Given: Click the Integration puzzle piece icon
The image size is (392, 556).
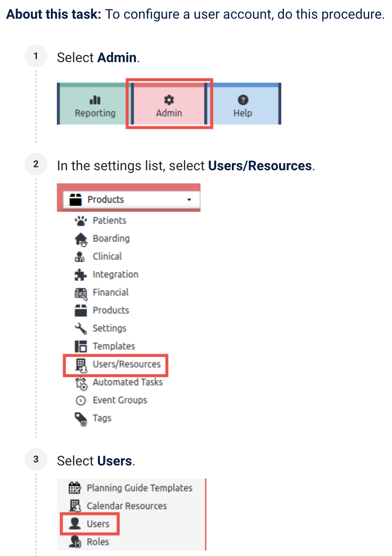Looking at the screenshot, I should tap(80, 275).
